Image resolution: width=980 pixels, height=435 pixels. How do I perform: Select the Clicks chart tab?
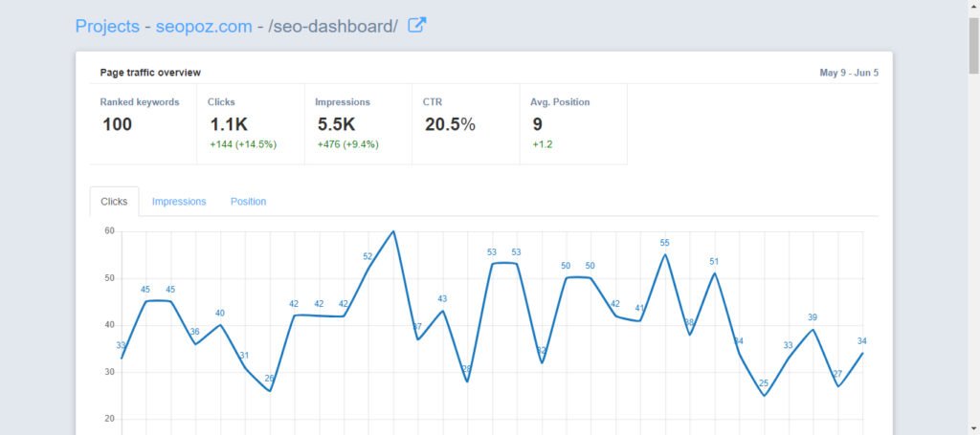pos(114,202)
